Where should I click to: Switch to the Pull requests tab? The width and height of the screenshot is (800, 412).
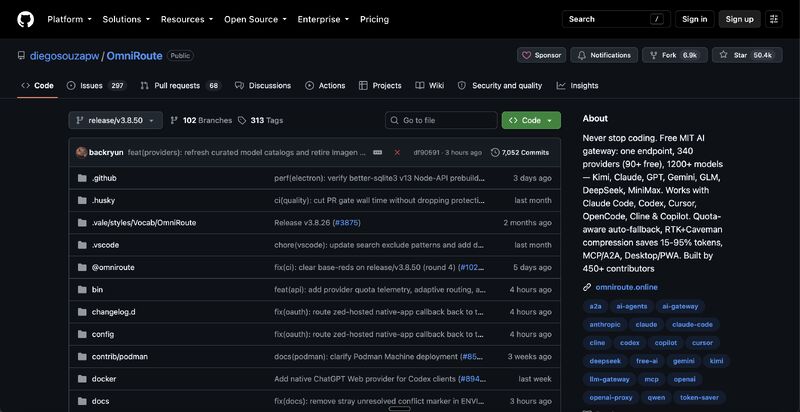click(x=181, y=86)
